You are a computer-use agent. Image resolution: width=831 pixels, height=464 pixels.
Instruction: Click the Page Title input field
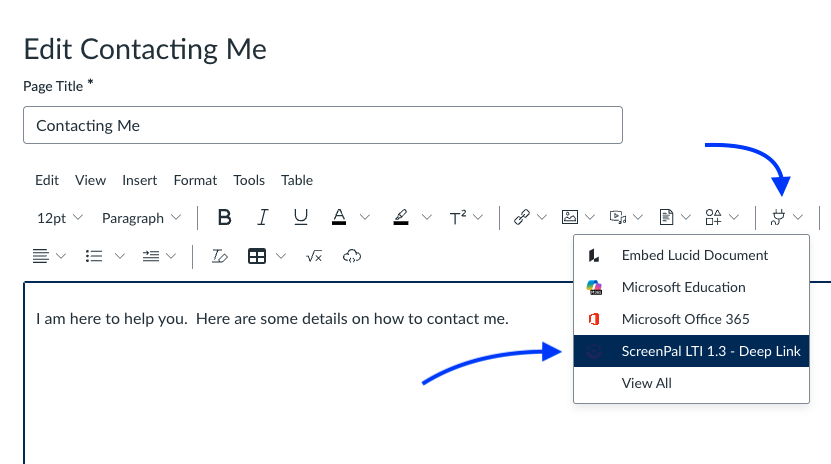click(x=323, y=125)
